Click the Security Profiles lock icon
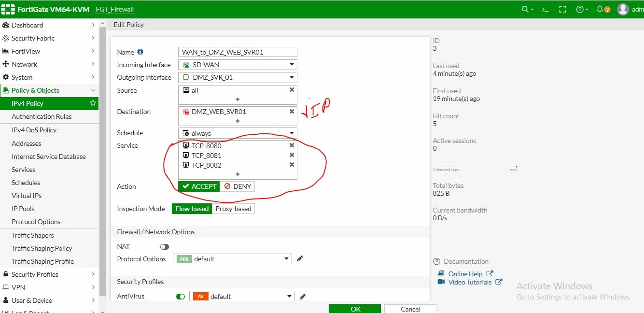 tap(6, 274)
